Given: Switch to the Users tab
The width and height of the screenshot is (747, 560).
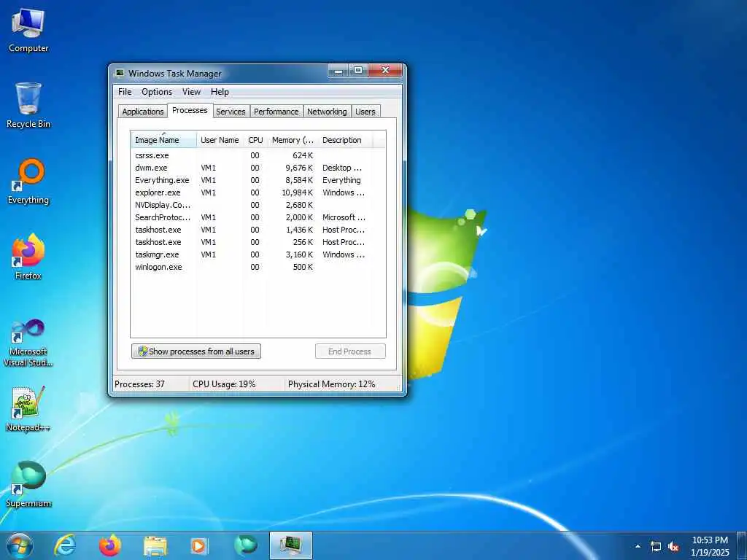Looking at the screenshot, I should [x=365, y=112].
